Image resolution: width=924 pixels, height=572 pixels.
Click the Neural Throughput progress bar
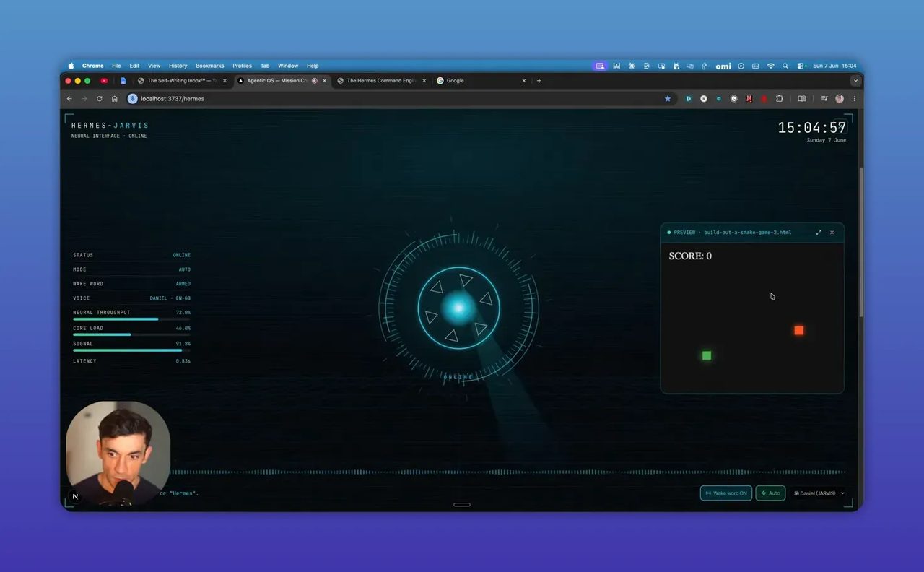(131, 318)
